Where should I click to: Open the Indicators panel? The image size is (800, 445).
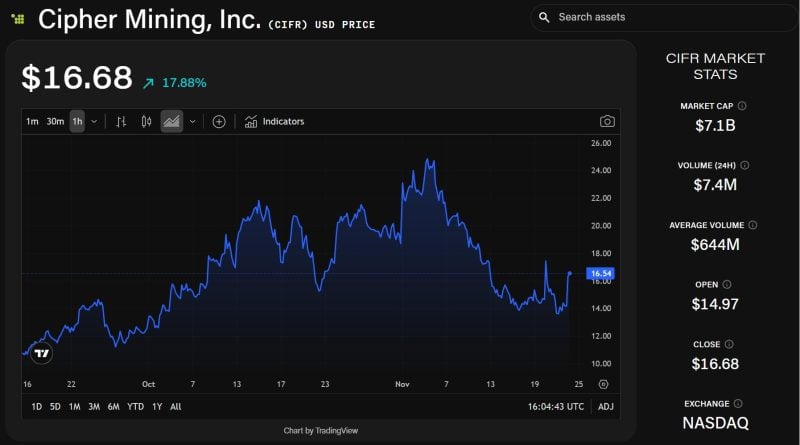(275, 122)
